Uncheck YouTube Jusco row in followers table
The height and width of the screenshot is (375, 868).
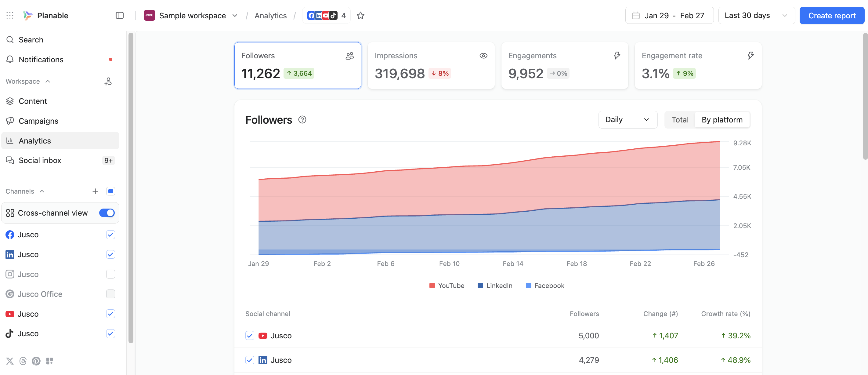(250, 336)
